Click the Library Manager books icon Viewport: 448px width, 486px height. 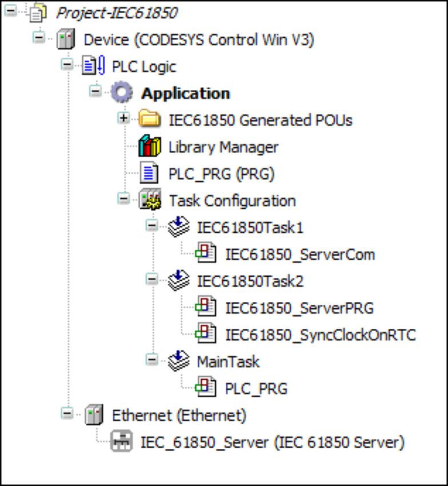tap(150, 146)
